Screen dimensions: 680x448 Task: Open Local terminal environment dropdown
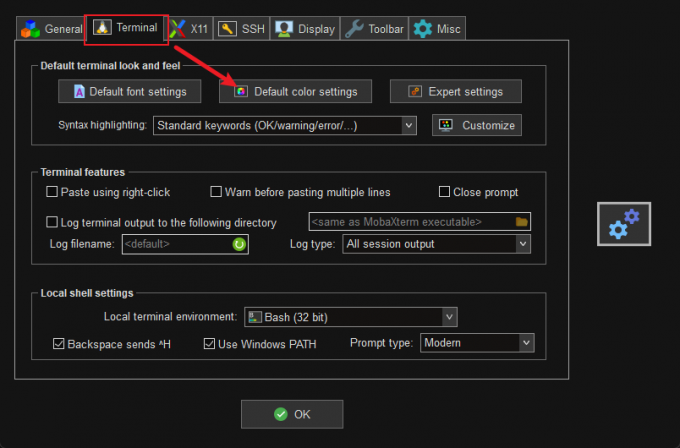click(351, 317)
